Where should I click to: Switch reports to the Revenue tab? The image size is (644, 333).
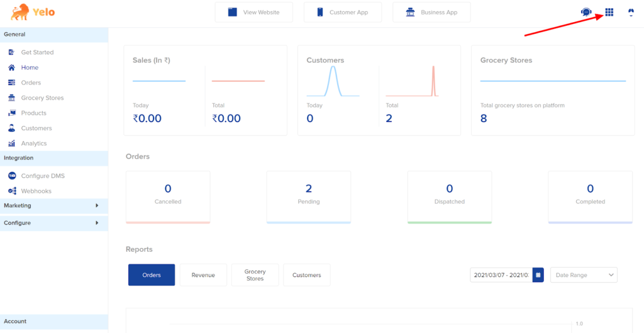[203, 275]
